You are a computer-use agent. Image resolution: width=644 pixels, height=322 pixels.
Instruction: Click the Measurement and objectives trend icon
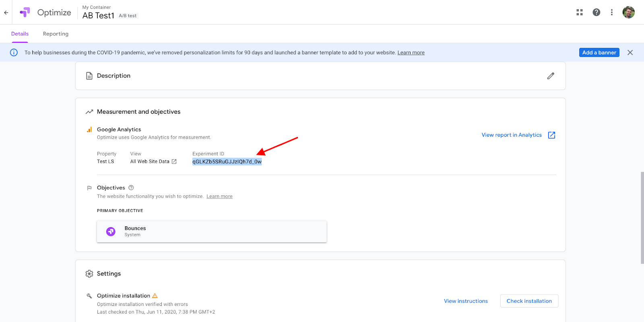89,112
